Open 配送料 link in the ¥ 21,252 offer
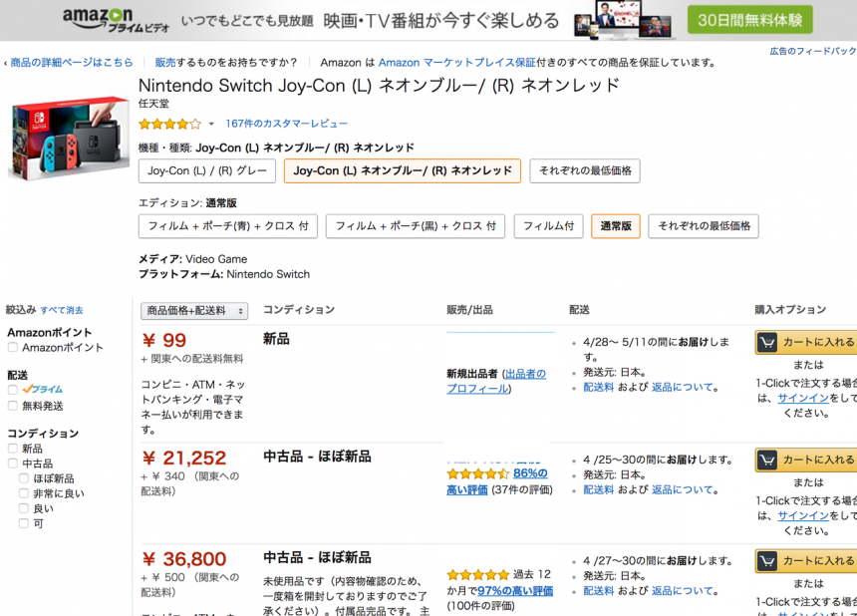The image size is (857, 616). click(599, 490)
